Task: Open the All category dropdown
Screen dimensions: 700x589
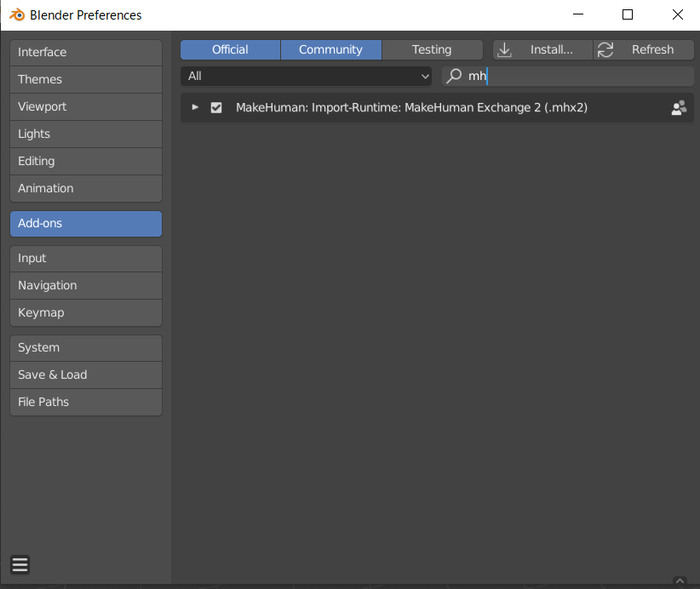Action: click(x=306, y=77)
